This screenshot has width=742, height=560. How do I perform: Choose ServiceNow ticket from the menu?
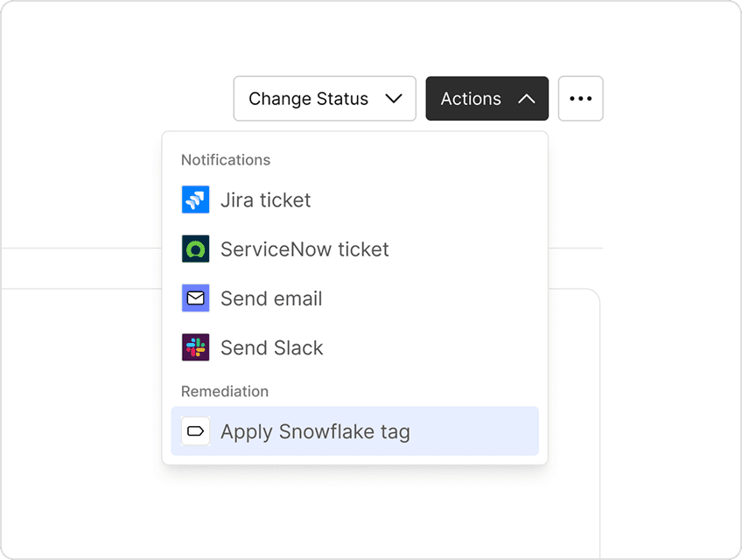305,248
